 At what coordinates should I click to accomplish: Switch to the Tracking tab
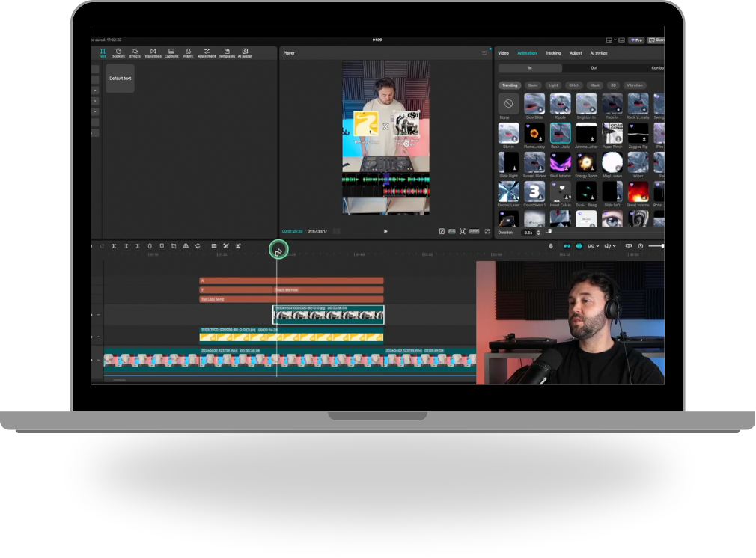pos(553,53)
